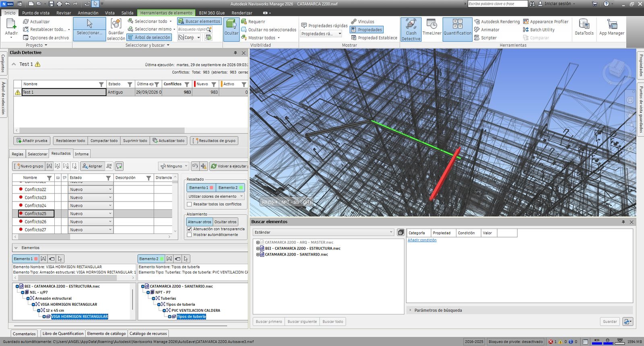Click Volver a ejecutar button
This screenshot has width=644, height=346.
(x=229, y=166)
